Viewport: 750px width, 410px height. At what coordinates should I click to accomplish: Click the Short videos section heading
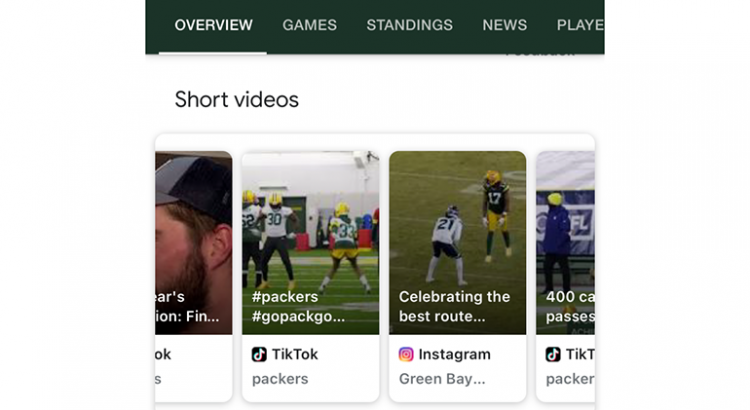coord(236,99)
